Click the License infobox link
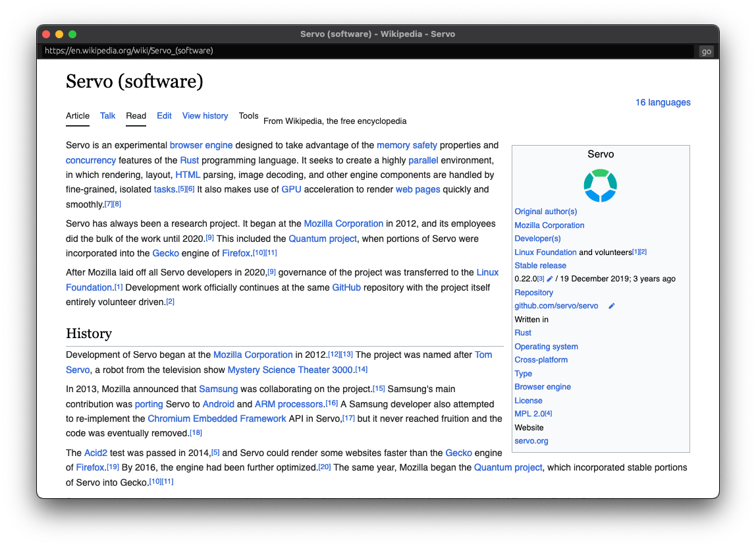Image resolution: width=756 pixels, height=547 pixels. 528,400
